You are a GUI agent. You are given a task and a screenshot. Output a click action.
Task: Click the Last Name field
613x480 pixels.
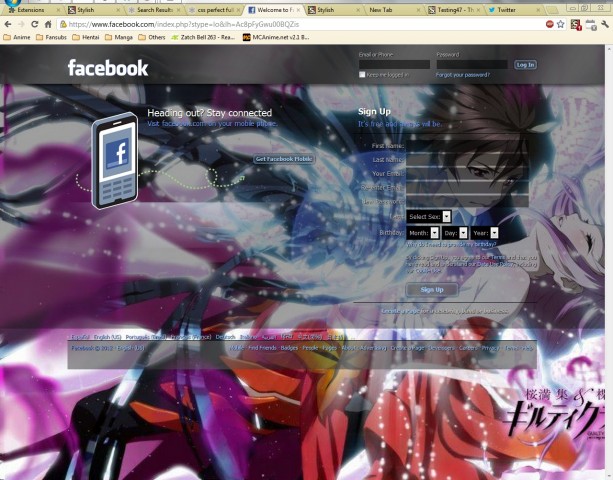coord(467,159)
